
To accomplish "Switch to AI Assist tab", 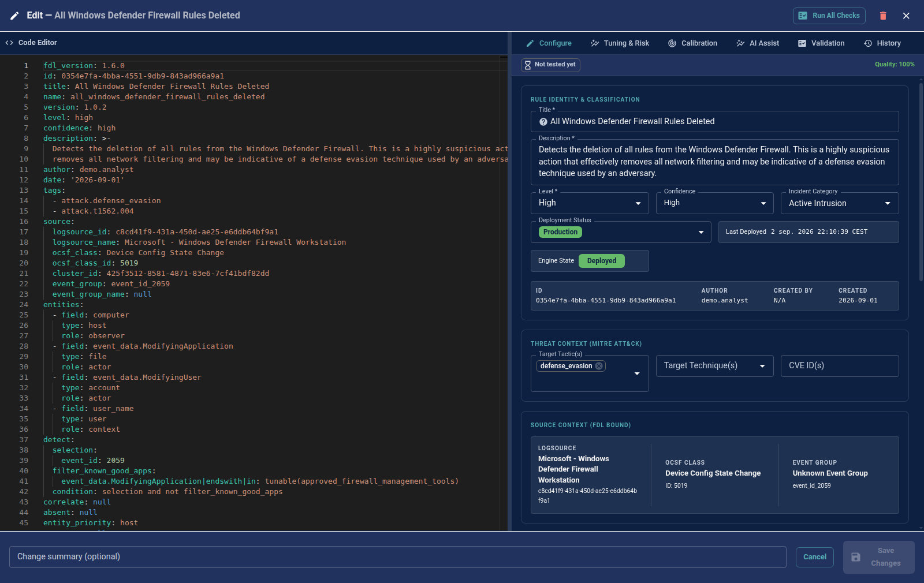I will [758, 43].
